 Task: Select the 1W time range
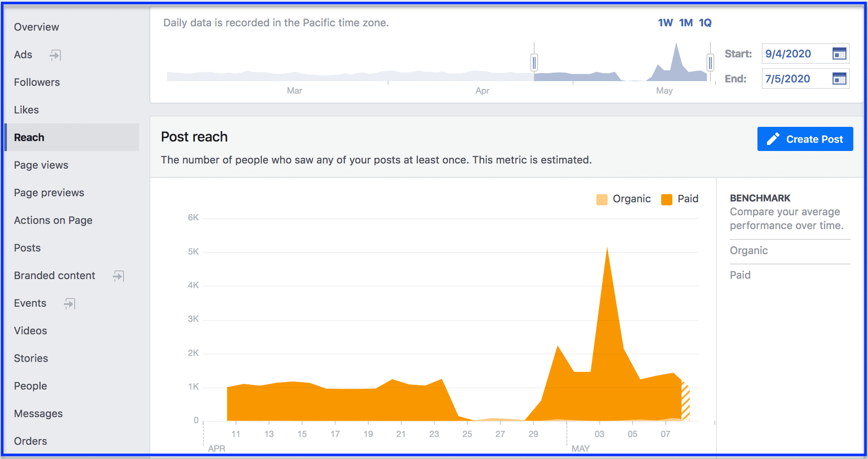pos(665,23)
